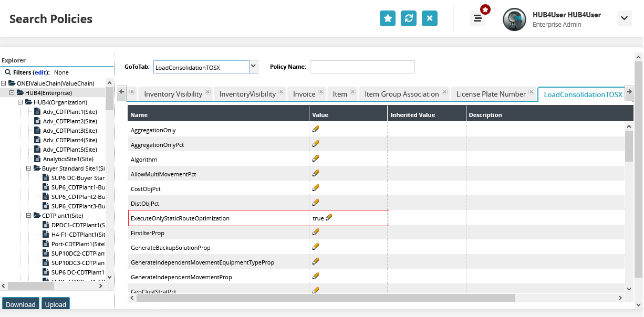Collapse the CDTPlant1(Site) tree node
Image resolution: width=644 pixels, height=317 pixels.
tap(29, 215)
